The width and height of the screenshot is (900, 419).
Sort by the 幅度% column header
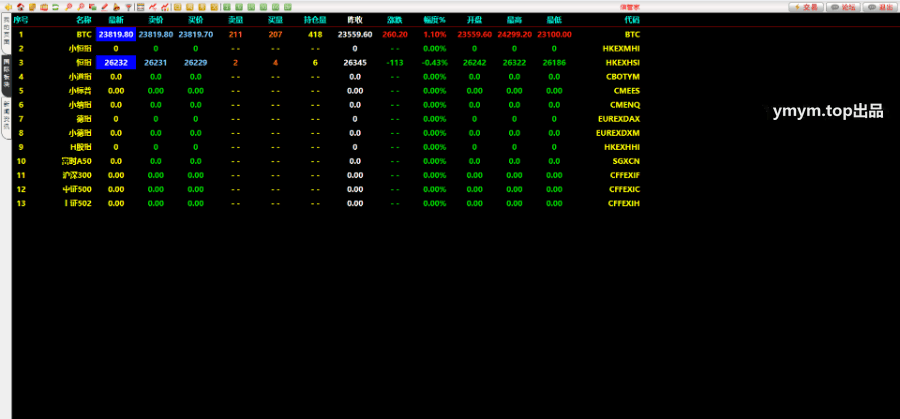click(435, 20)
